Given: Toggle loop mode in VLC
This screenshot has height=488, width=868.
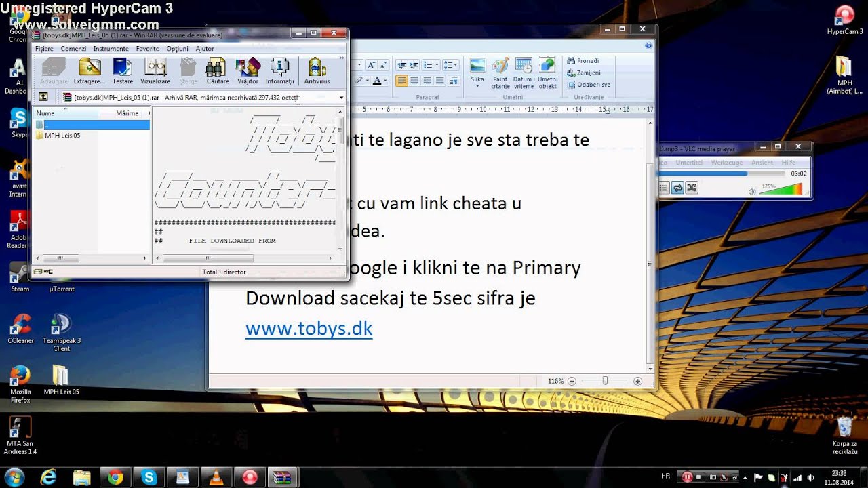Looking at the screenshot, I should (677, 188).
